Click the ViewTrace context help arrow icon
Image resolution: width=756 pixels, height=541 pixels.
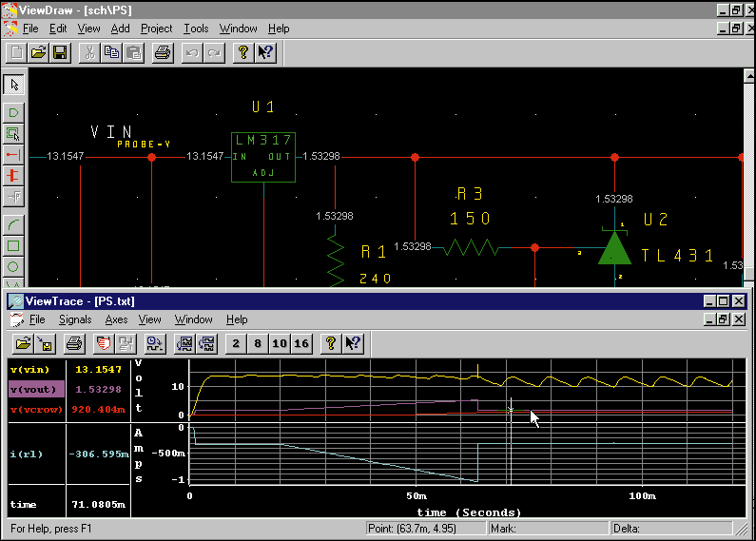[x=353, y=343]
